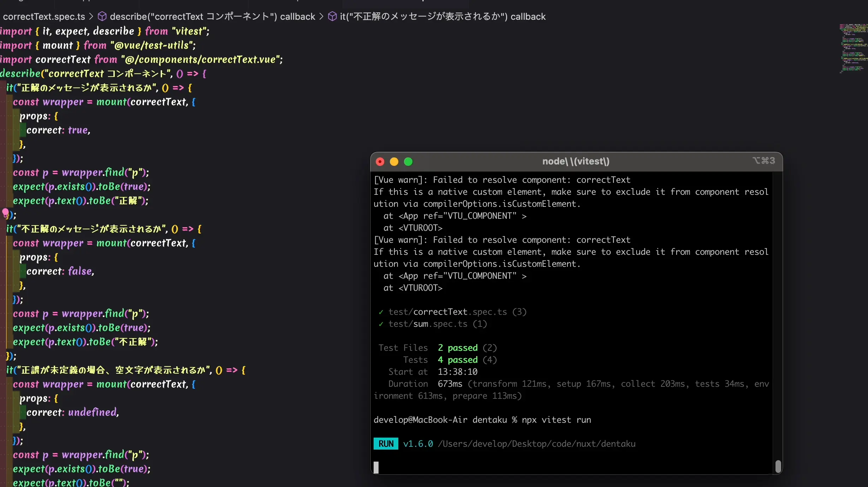Click the editor minimap code overview
Screen dimensions: 868x487
point(853,48)
